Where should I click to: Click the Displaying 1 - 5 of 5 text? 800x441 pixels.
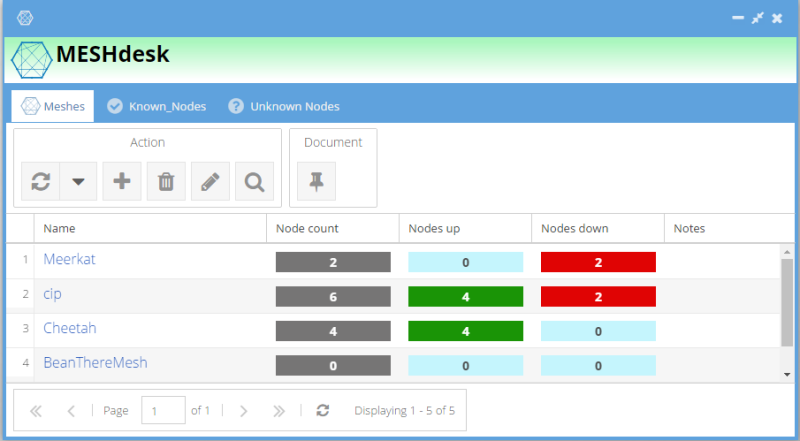(405, 410)
